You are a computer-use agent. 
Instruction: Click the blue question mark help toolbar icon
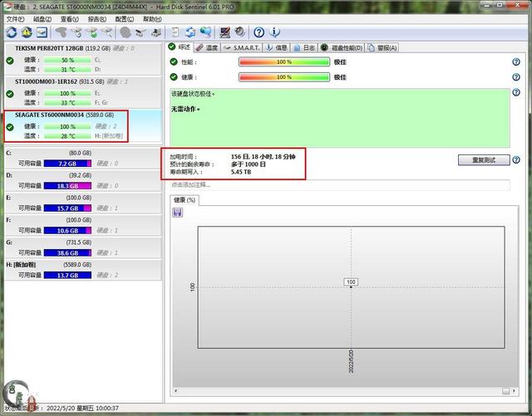(x=259, y=32)
